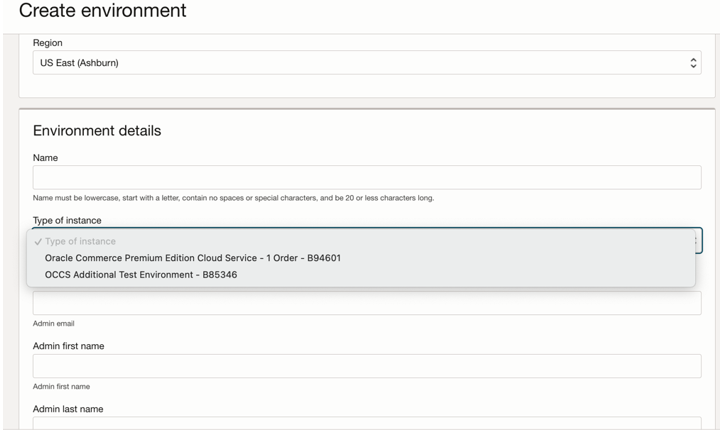Click into the Admin first name field
This screenshot has height=434, width=720.
point(367,366)
